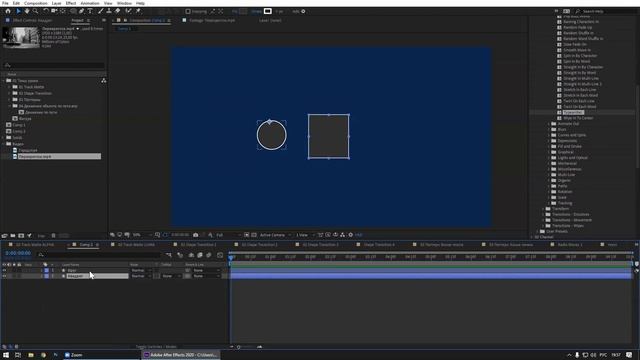Click the snapshot camera icon under viewer
Image resolution: width=640 pixels, height=360 pixels.
pyautogui.click(x=196, y=235)
